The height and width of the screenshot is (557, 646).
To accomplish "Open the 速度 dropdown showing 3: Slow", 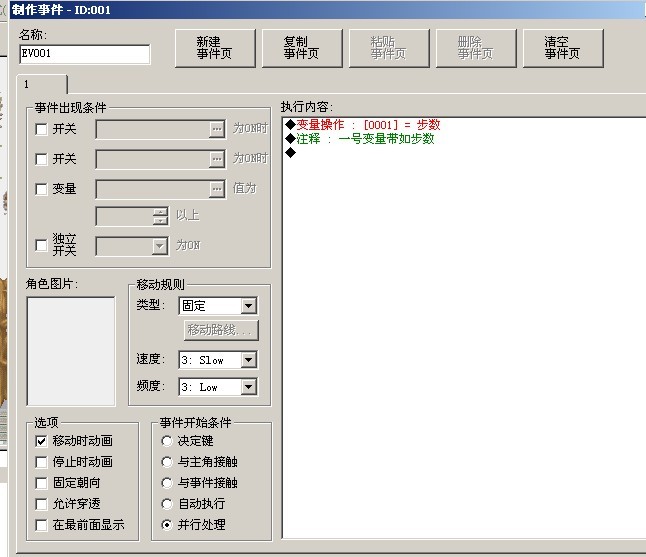I will (x=218, y=360).
